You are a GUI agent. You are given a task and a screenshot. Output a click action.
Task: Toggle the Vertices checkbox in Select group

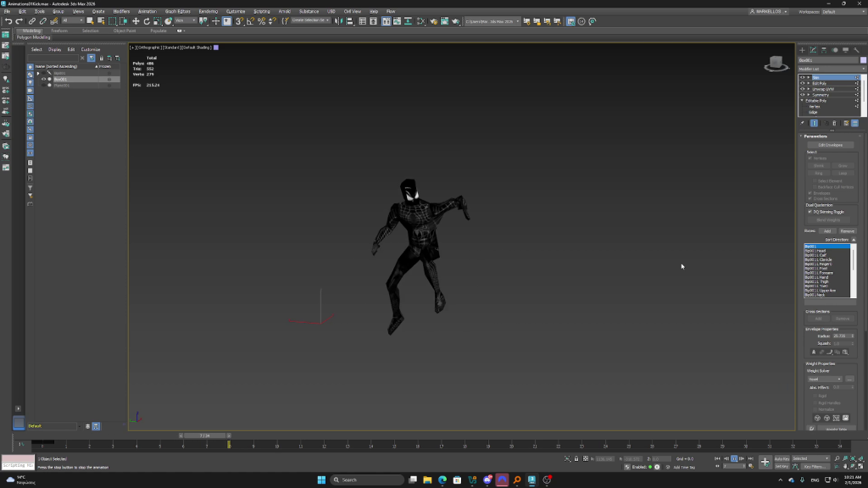(x=810, y=158)
